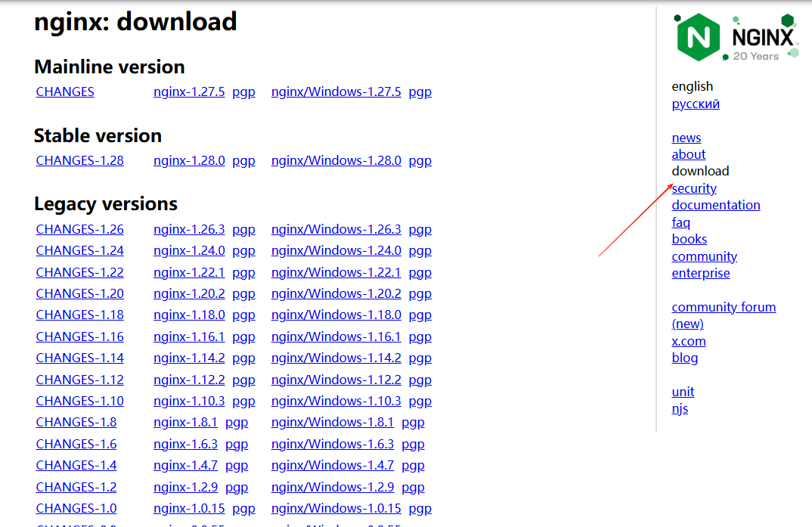
Task: Download nginx-1.14.2
Action: click(x=189, y=358)
